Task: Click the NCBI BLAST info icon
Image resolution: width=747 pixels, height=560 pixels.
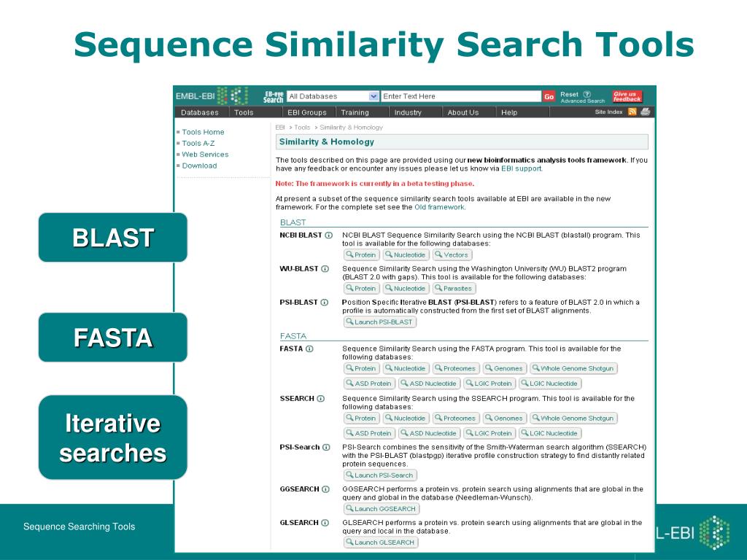Action: [329, 236]
